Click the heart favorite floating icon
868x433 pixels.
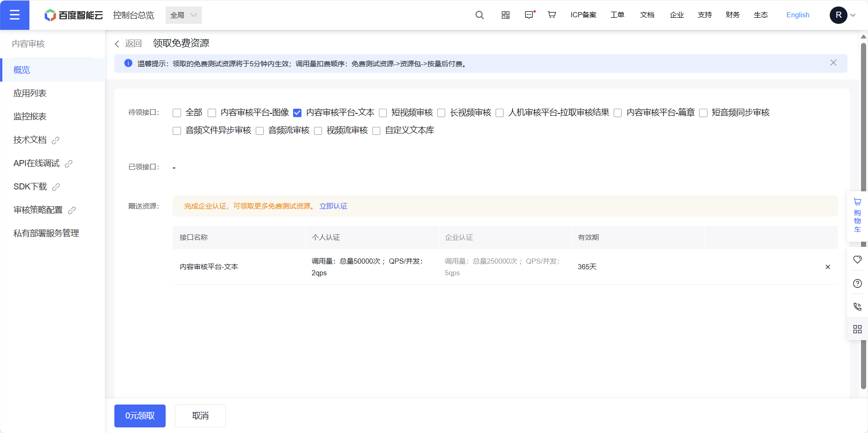857,259
